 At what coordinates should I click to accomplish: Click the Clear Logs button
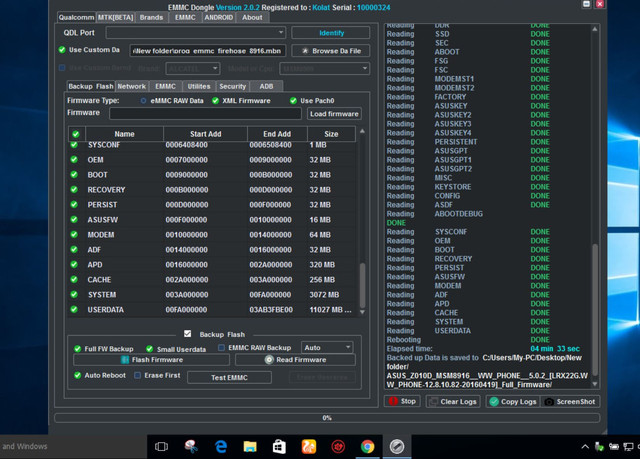click(453, 401)
